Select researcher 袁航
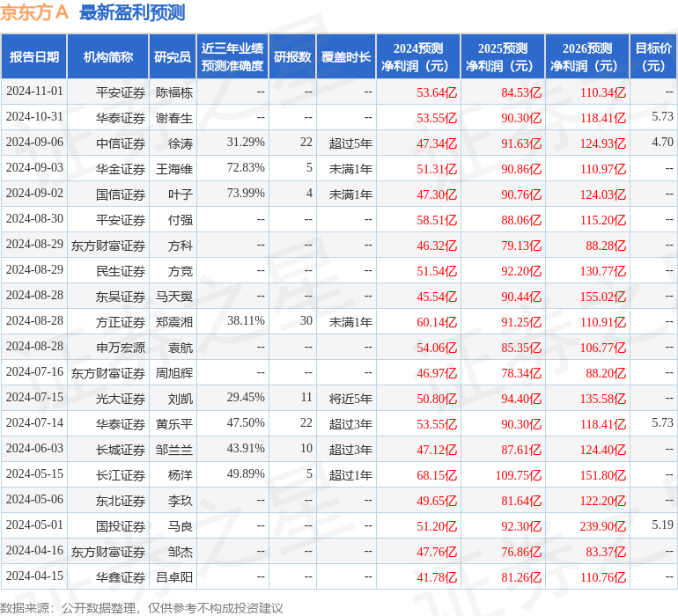The image size is (678, 616). coord(181,348)
